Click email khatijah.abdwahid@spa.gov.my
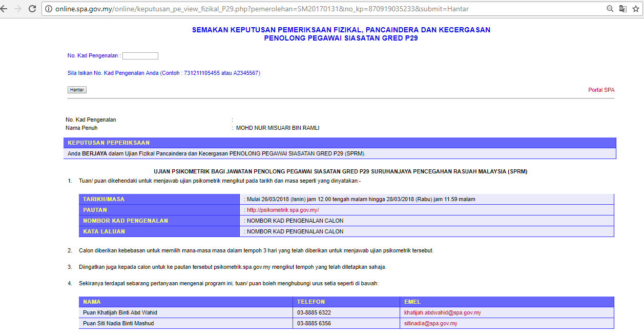 pyautogui.click(x=442, y=312)
